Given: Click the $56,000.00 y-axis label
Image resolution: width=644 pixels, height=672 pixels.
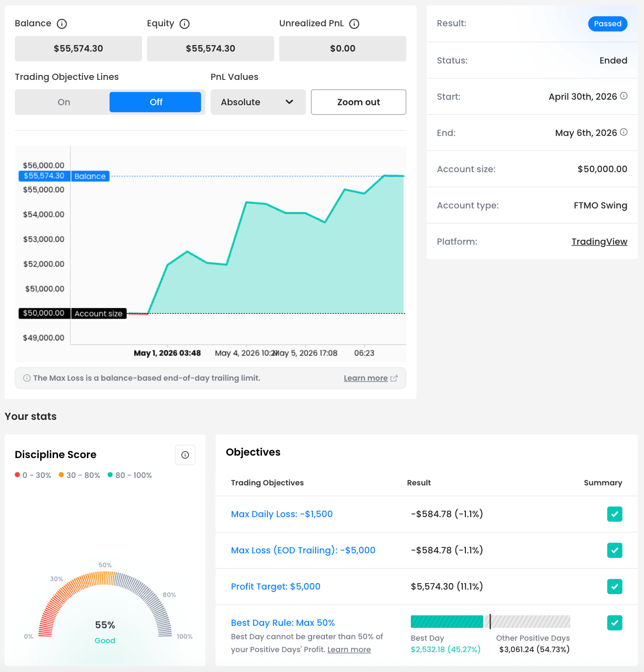Looking at the screenshot, I should pyautogui.click(x=44, y=166).
